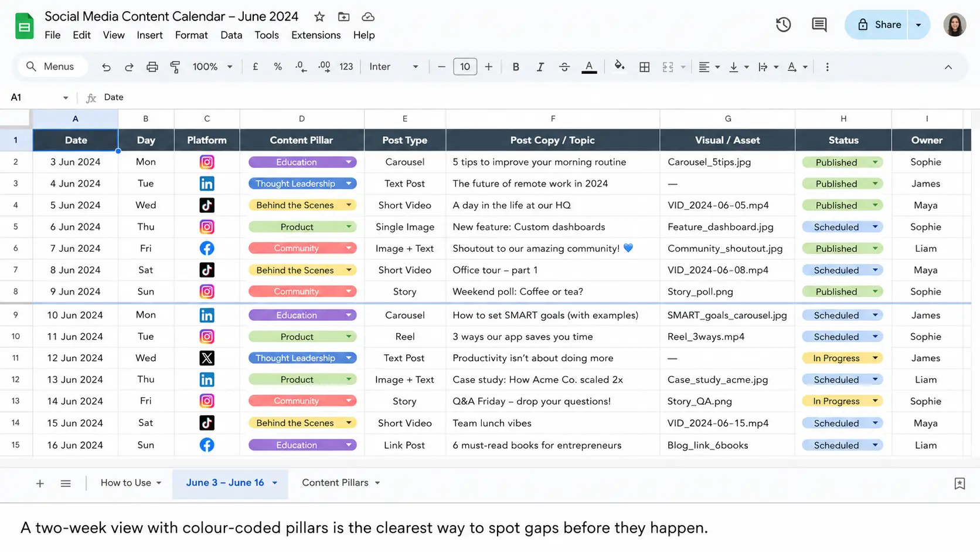Open the June 3 – June 16 tab menu arrow
This screenshot has height=552, width=980.
pyautogui.click(x=274, y=483)
